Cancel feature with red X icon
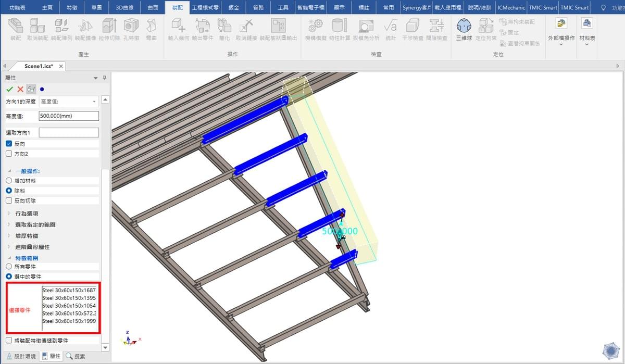This screenshot has width=625, height=364. point(20,89)
